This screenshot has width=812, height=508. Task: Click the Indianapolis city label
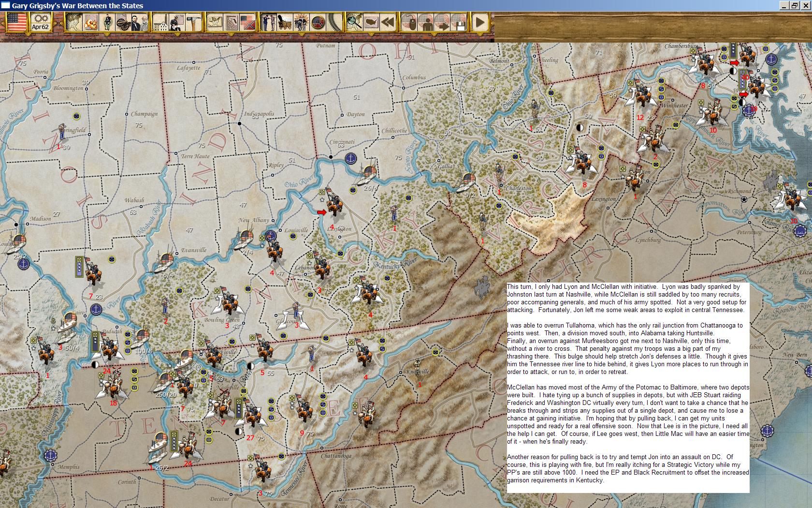coord(259,114)
